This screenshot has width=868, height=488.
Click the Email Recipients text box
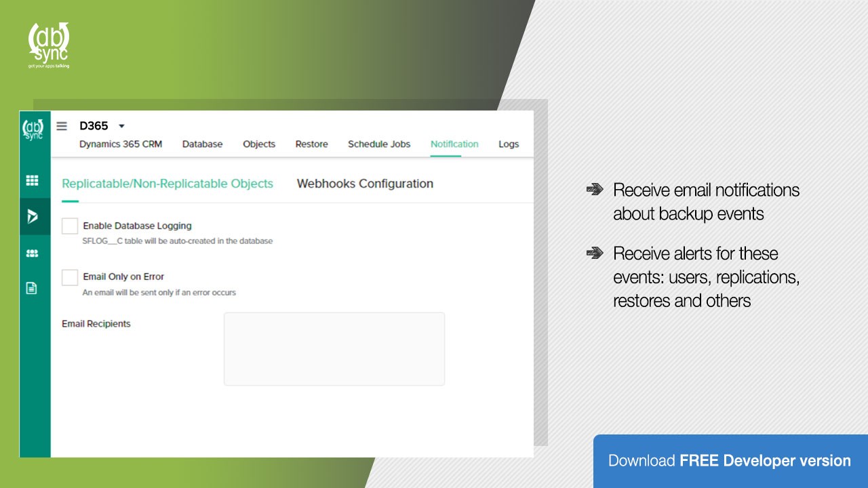[334, 349]
